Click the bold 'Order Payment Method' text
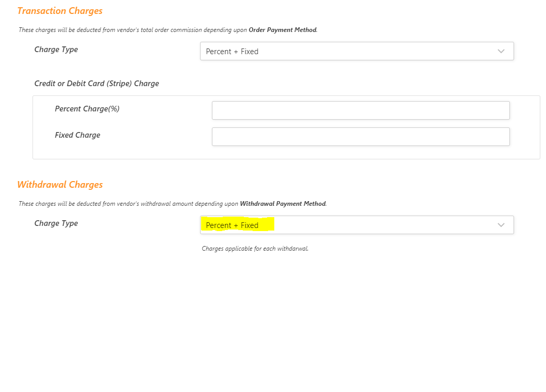The image size is (546, 392). 283,30
